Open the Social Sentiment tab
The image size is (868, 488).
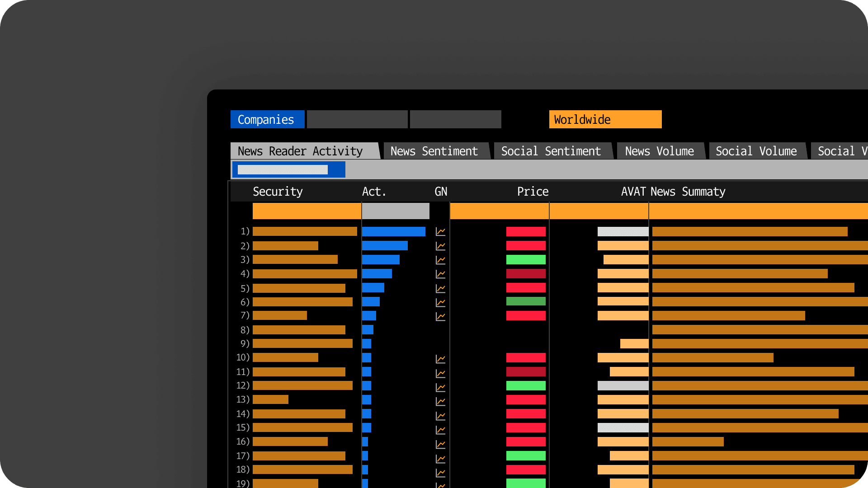(x=551, y=151)
